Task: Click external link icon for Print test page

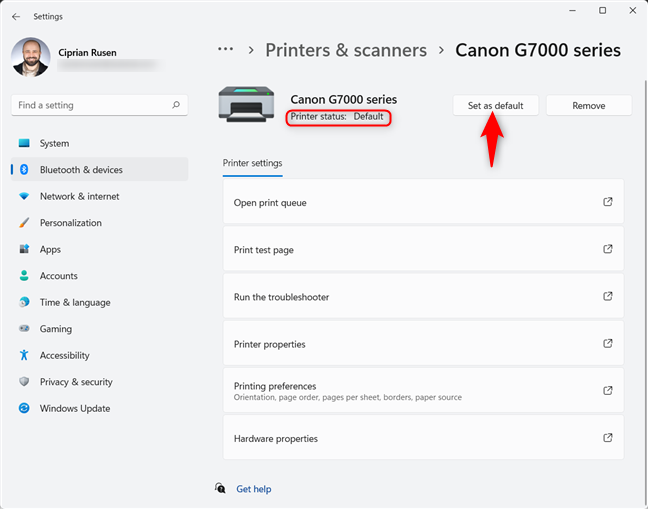Action: coord(608,249)
